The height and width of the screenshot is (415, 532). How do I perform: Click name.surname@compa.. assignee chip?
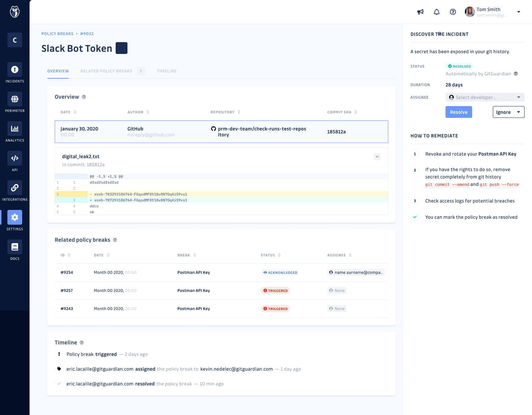[356, 272]
